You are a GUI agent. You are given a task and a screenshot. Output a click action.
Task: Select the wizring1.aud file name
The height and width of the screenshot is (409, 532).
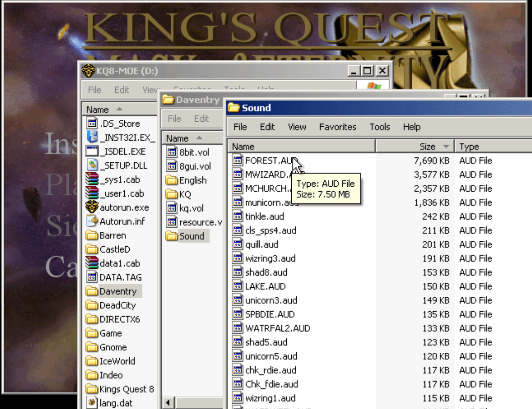coord(270,398)
